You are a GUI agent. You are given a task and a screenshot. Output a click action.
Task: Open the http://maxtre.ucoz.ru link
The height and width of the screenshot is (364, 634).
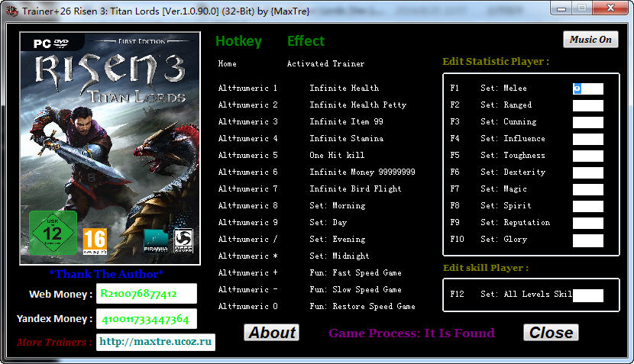coord(156,342)
